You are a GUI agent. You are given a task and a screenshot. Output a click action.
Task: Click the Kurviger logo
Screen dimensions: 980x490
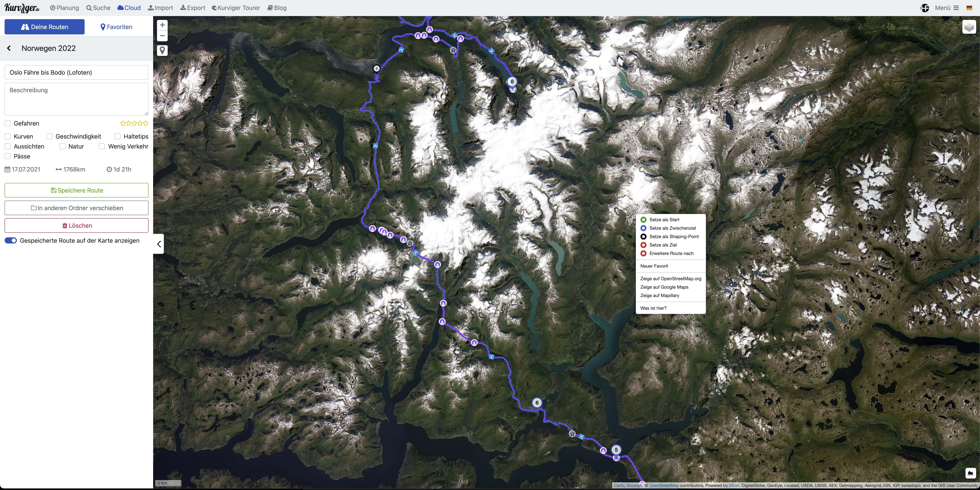click(22, 8)
